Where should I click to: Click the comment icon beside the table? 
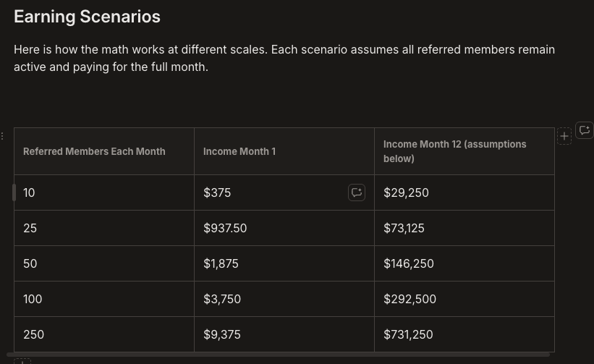point(585,130)
